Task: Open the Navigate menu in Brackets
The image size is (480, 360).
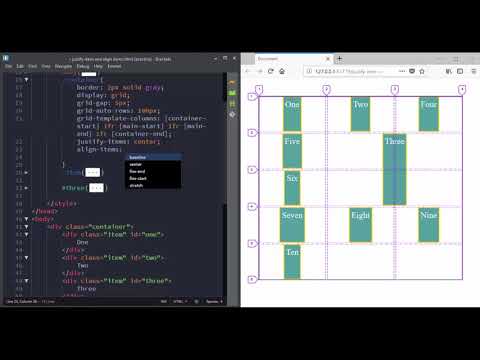Action: pyautogui.click(x=63, y=66)
